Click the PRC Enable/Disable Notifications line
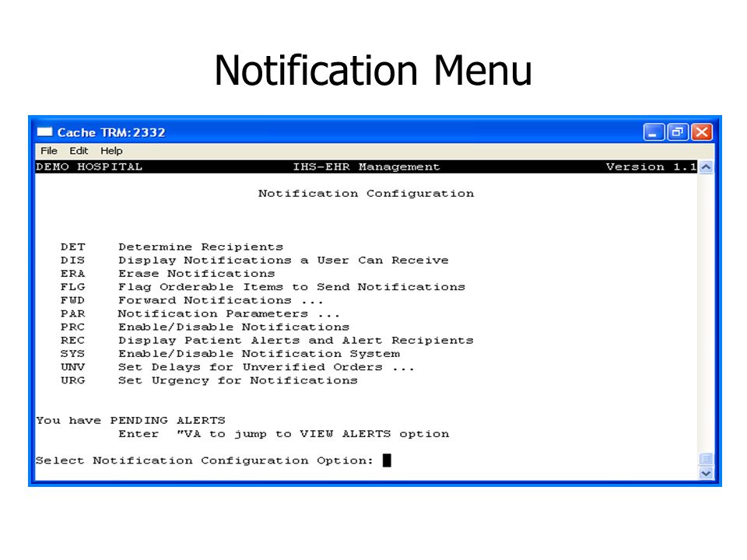747x560 pixels. tap(205, 327)
